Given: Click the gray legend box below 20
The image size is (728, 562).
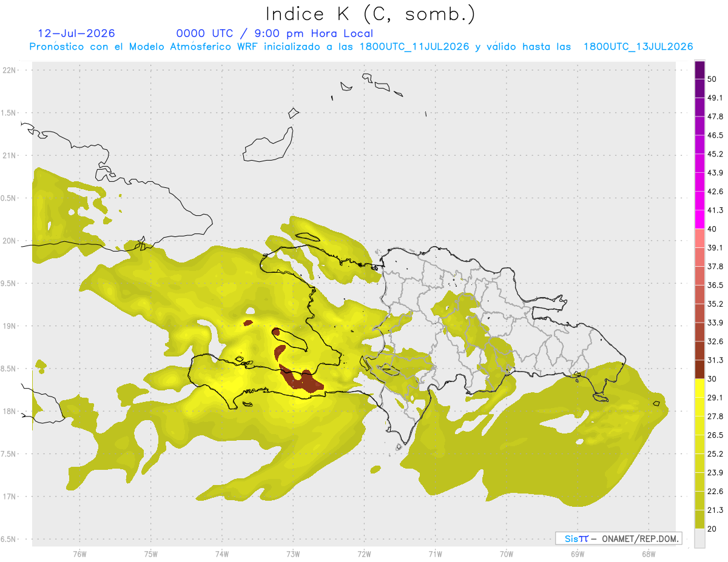Looking at the screenshot, I should click(699, 538).
